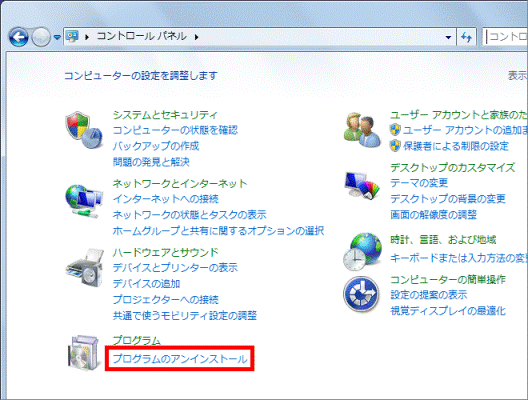Screen dimensions: 528x400
Task: Click shield icon beside ユーザー アカウントの追加
Action: click(395, 130)
